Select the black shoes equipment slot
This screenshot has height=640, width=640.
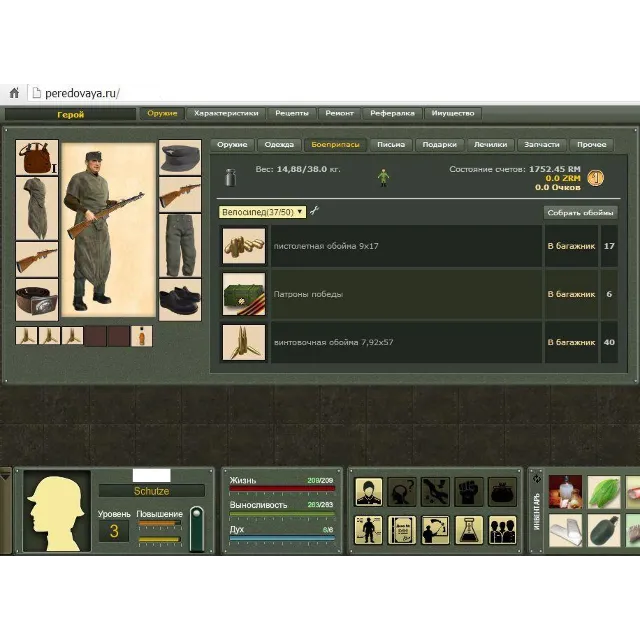[180, 300]
